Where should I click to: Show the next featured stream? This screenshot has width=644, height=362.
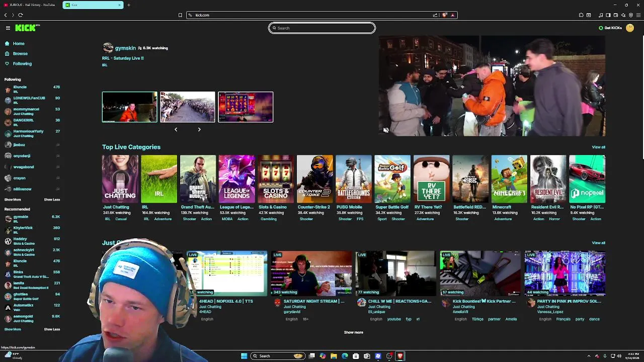(x=199, y=130)
